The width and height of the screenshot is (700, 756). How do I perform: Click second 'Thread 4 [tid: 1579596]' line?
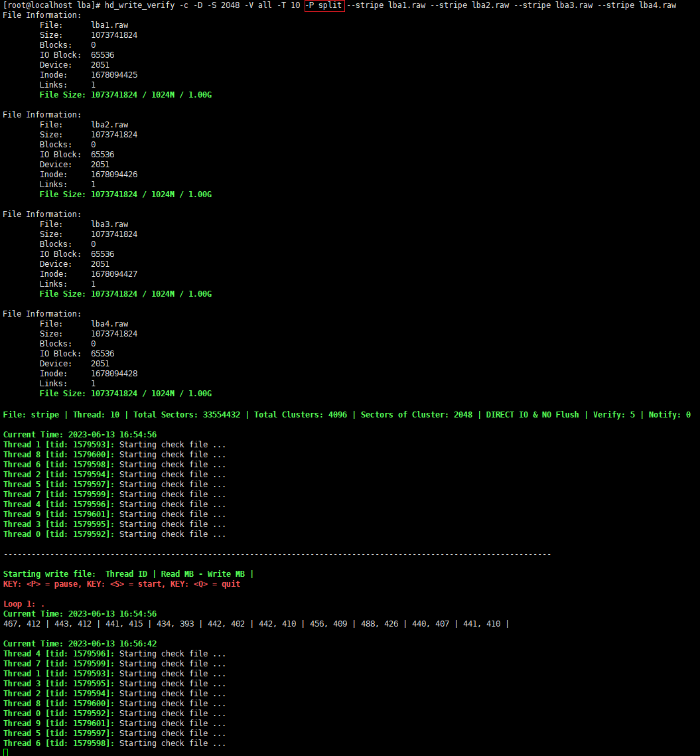click(x=114, y=654)
